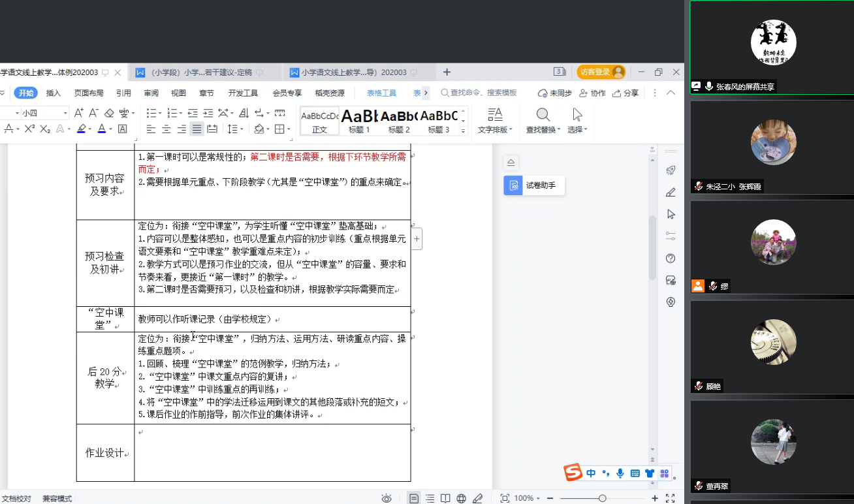Image resolution: width=854 pixels, height=504 pixels.
Task: Click the rocket icon in side panel
Action: (671, 170)
